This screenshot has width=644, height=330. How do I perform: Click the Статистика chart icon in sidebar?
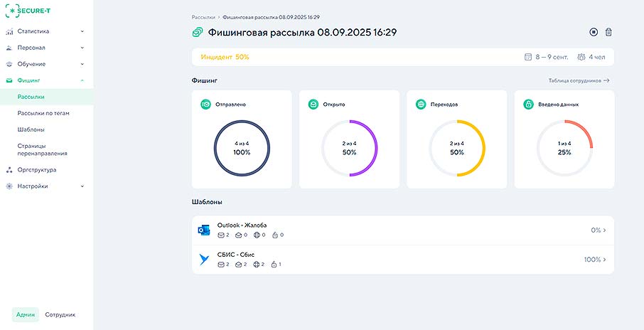pos(9,31)
